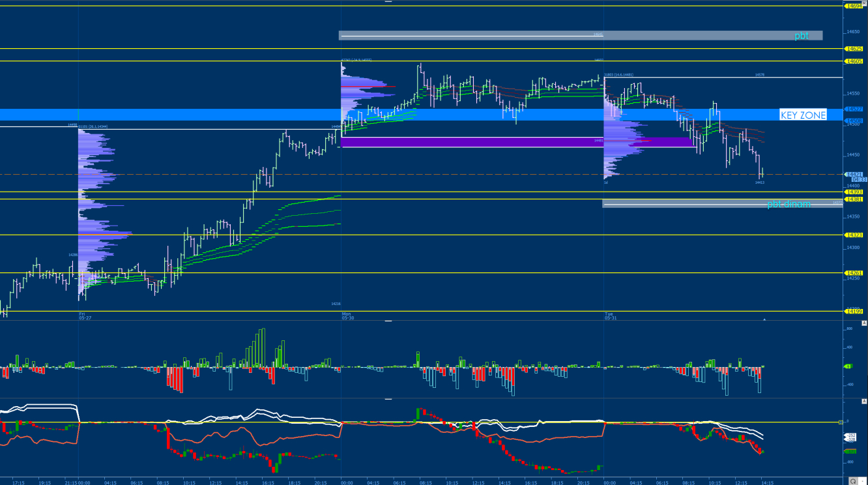Click the green indicator value label on bottom pane

(850, 451)
